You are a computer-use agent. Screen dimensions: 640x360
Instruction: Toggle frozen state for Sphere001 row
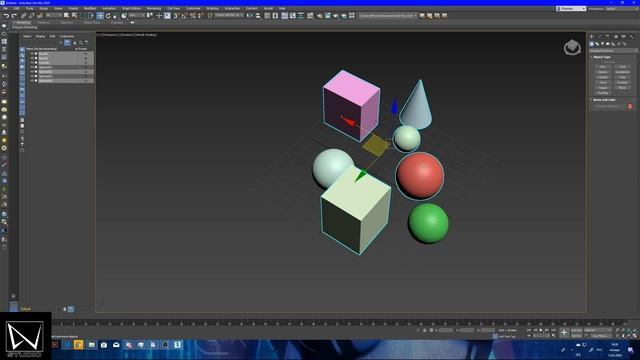point(86,67)
